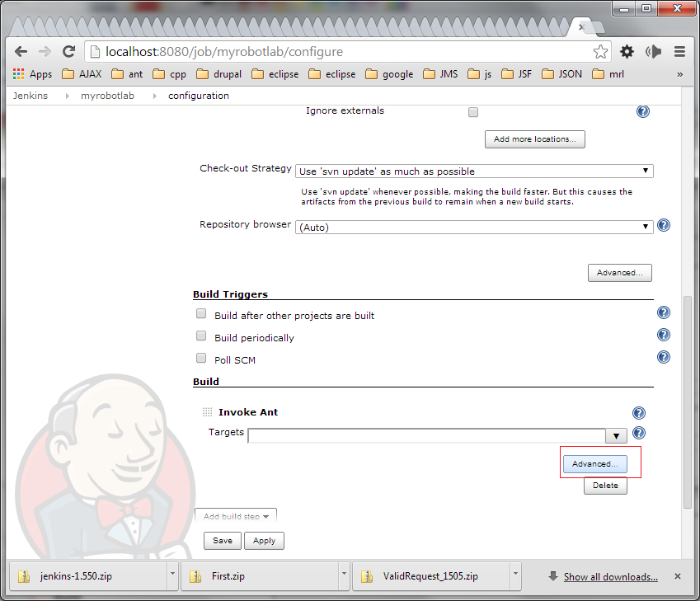Toggle the Ignore externals checkbox

tap(473, 112)
